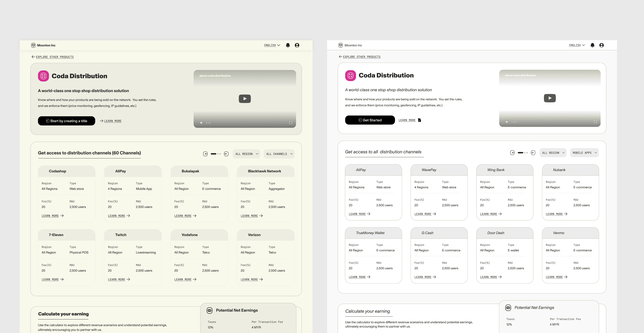Go to previous channels page in the right mockup
This screenshot has height=333, width=644.
tap(512, 153)
